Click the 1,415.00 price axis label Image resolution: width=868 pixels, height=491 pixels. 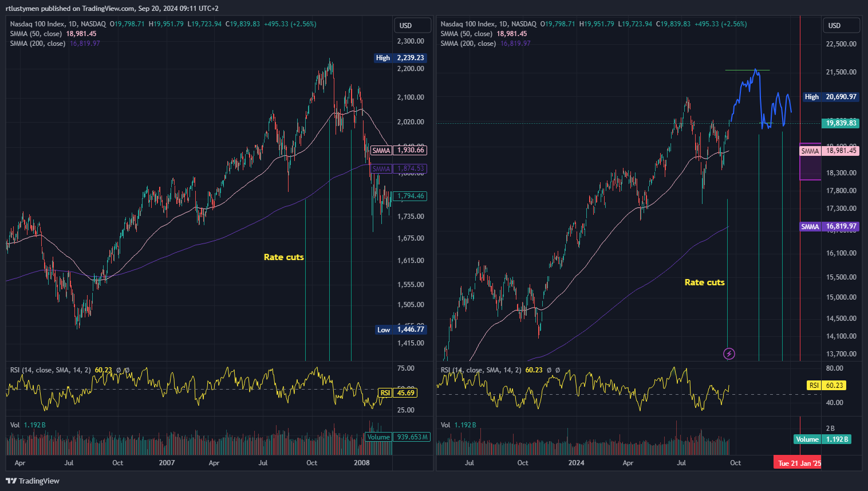411,343
